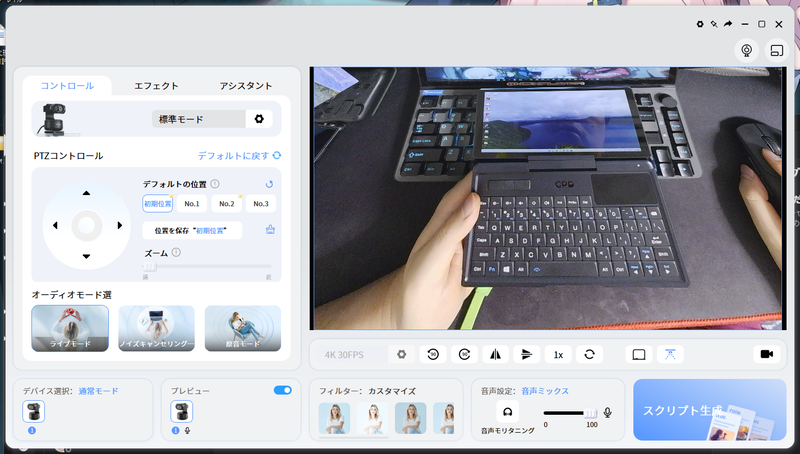Click デフォルトに戻す link
Viewport: 800px width, 454px height.
[x=239, y=156]
